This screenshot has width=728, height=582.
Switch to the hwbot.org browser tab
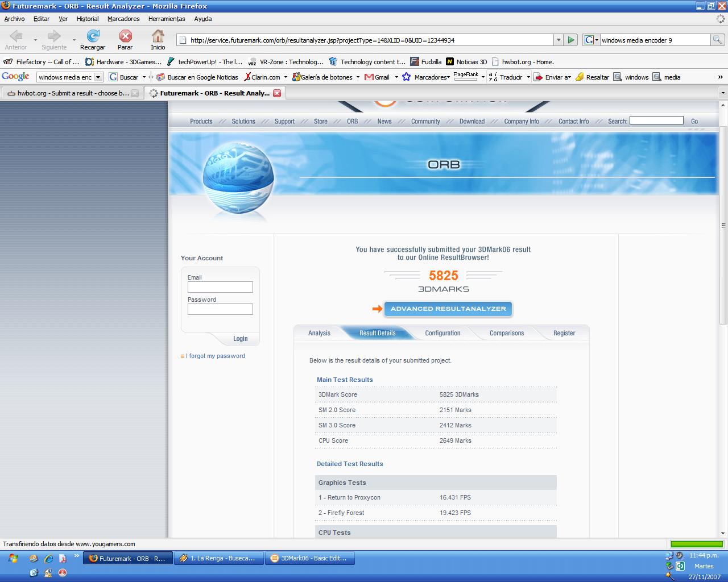[73, 93]
